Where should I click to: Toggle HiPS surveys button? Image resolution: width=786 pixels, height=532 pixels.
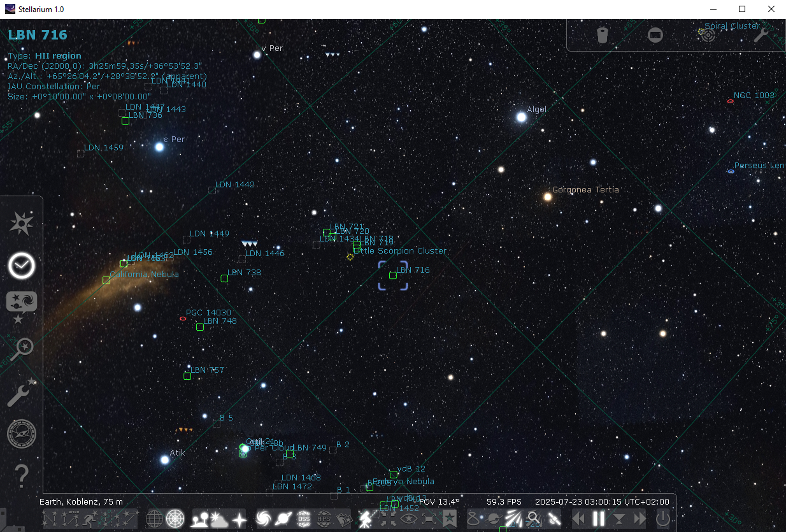click(x=324, y=519)
